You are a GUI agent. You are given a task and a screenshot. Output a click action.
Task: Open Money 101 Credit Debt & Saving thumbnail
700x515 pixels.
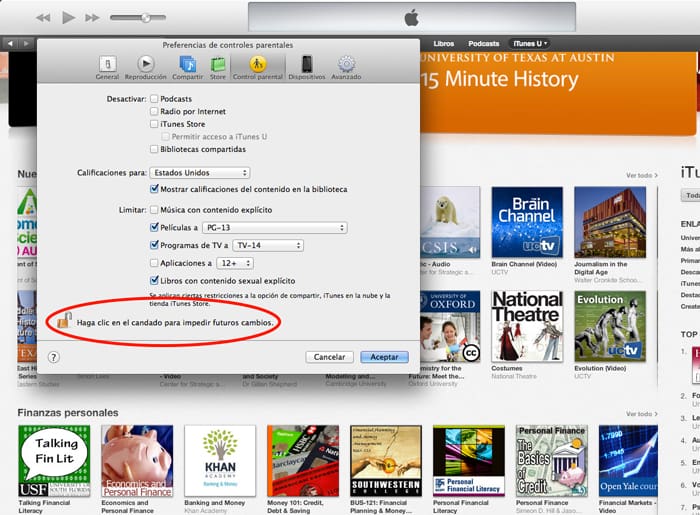(303, 461)
